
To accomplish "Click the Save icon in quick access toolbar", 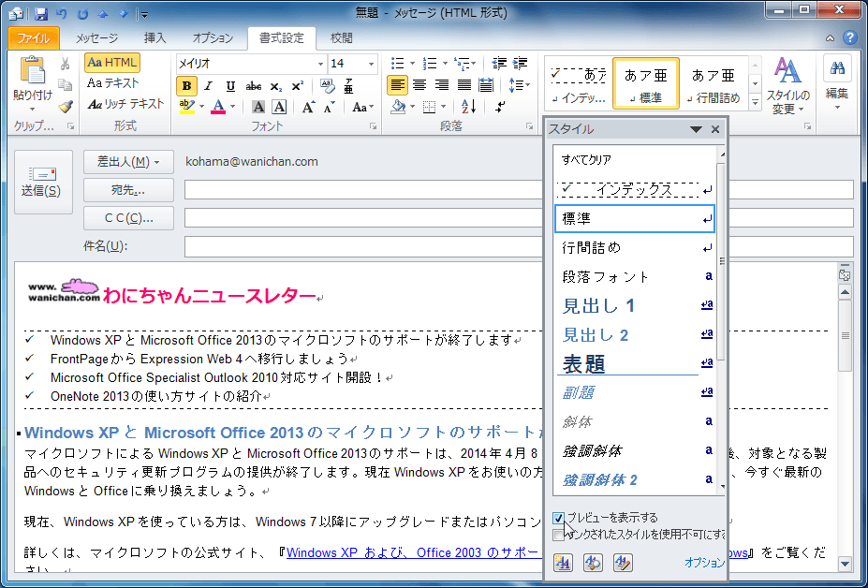I will click(41, 14).
